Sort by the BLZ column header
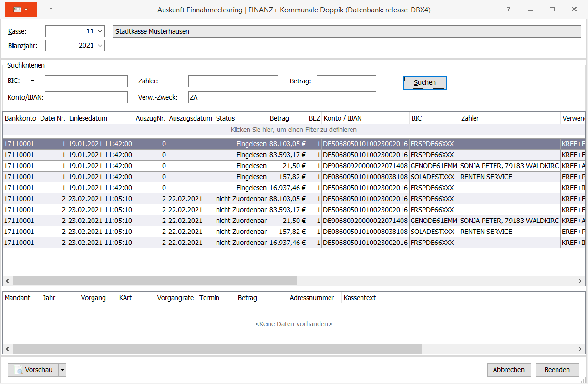Viewport: 588px width, 384px height. click(314, 118)
